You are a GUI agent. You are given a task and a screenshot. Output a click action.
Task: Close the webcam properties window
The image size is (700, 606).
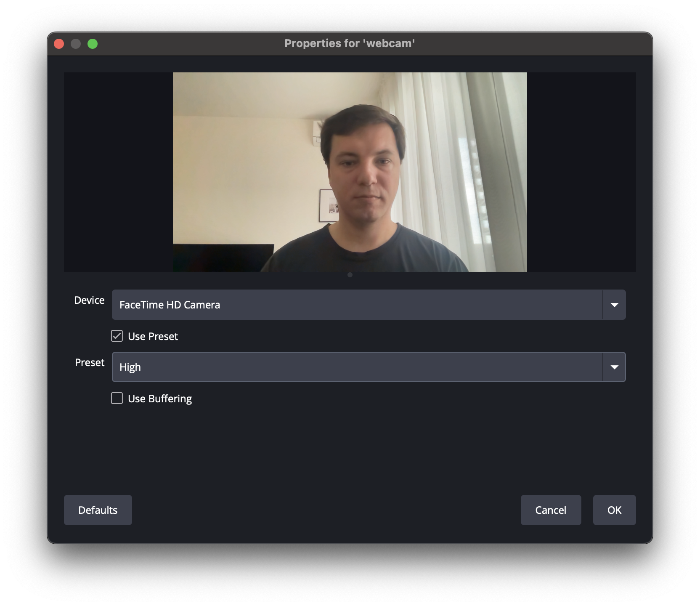point(59,44)
